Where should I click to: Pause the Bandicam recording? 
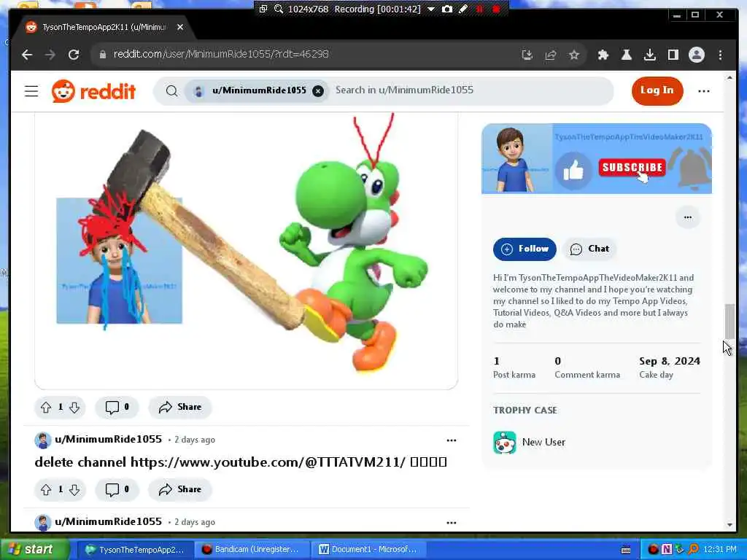(480, 9)
